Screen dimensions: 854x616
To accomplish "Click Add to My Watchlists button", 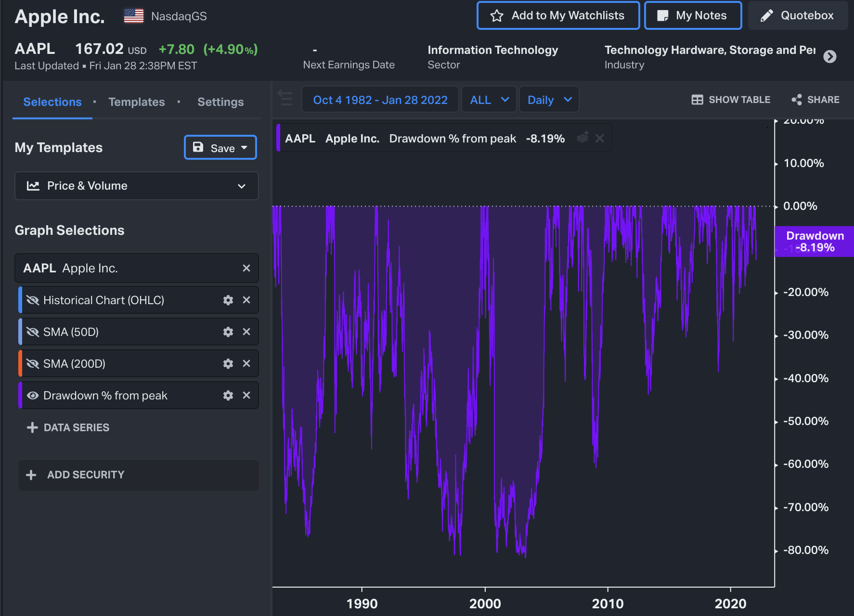I will pyautogui.click(x=558, y=15).
